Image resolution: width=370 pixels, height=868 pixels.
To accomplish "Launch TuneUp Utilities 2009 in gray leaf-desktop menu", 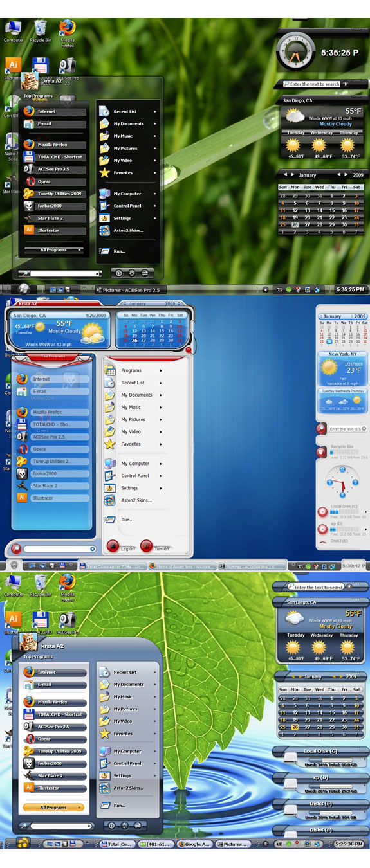I will [55, 751].
